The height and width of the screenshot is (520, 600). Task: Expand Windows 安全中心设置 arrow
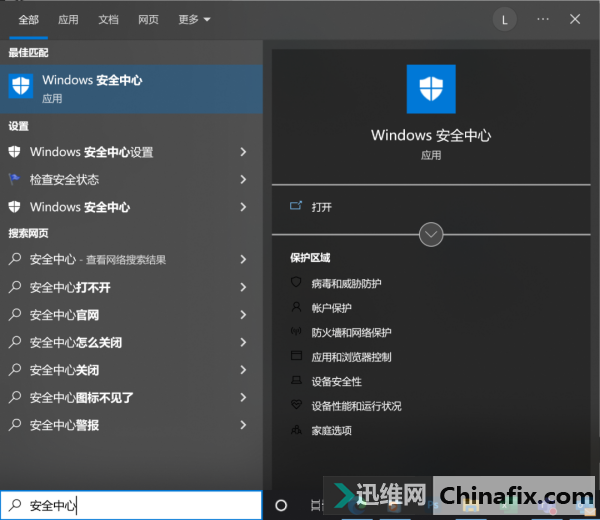(x=243, y=152)
